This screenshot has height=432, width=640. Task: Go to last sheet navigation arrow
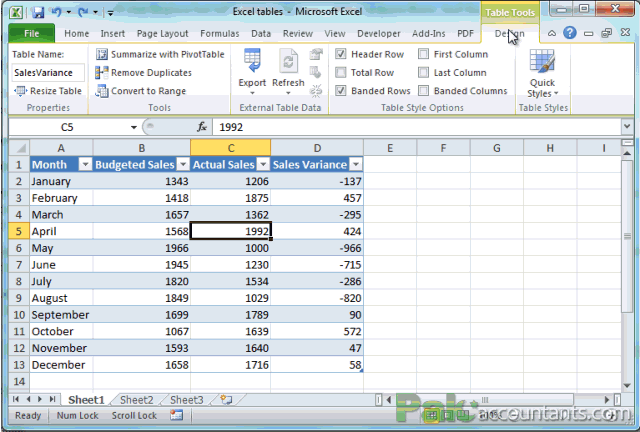(52, 399)
